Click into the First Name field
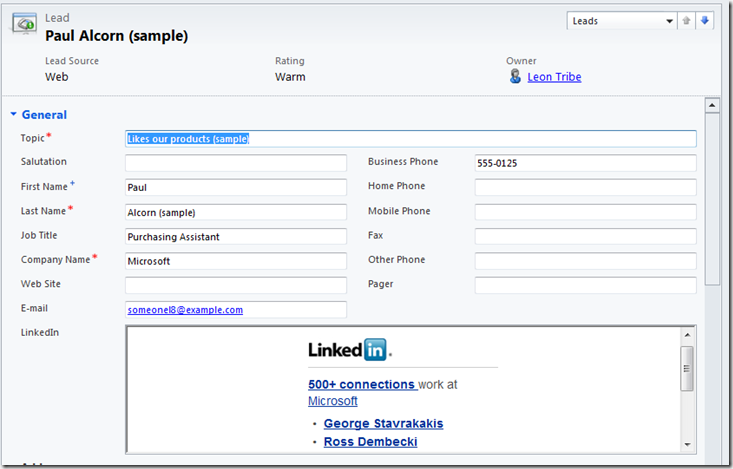733x469 pixels. 236,187
